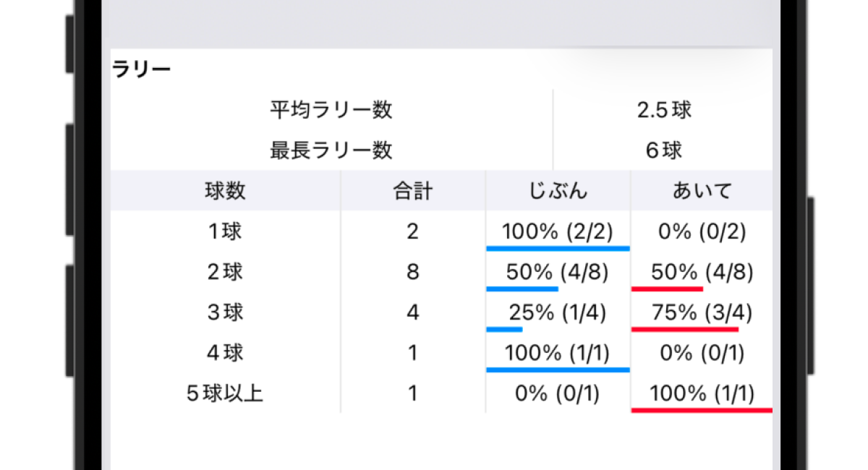Tap the red bar under 100% (1/1)
The height and width of the screenshot is (470, 868).
(x=702, y=410)
